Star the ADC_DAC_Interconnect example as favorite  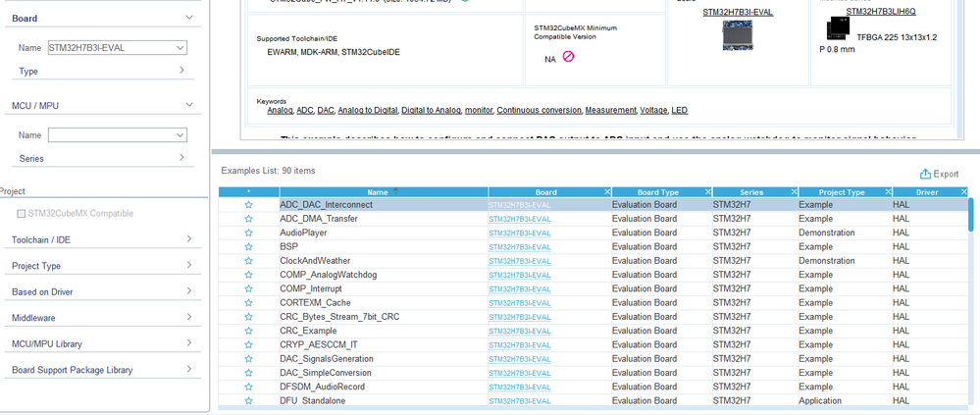click(x=249, y=205)
